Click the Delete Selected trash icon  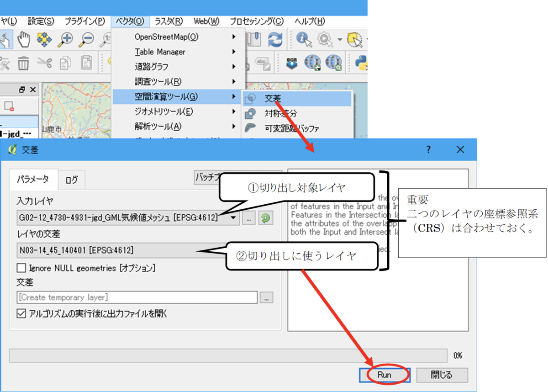click(x=23, y=62)
